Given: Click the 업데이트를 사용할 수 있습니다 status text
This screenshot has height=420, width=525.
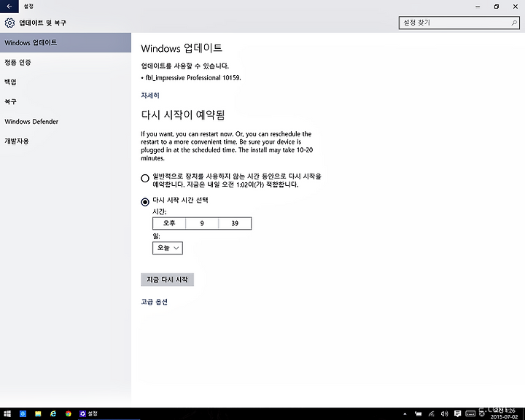Looking at the screenshot, I should pos(184,66).
